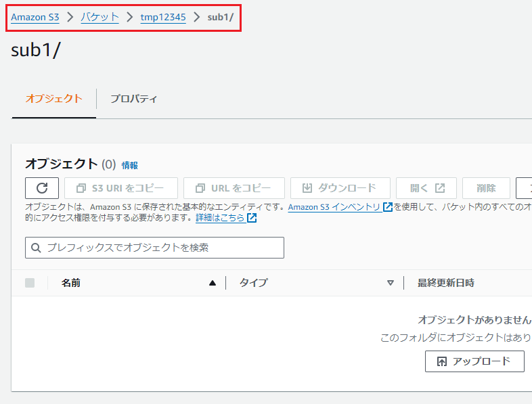
Task: Go to the バケット breadcrumb link
Action: click(99, 18)
